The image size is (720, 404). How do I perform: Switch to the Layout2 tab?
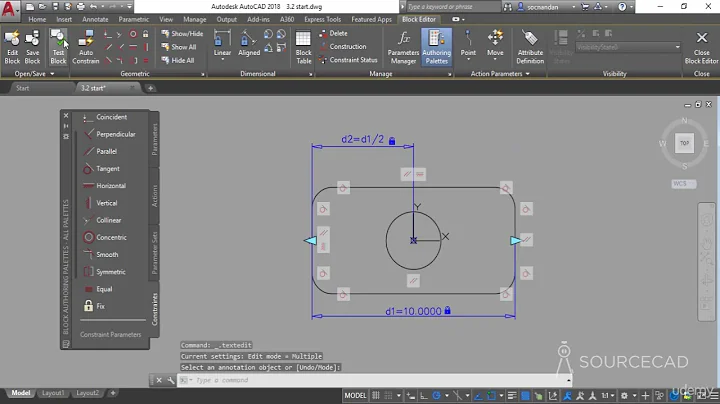(87, 393)
